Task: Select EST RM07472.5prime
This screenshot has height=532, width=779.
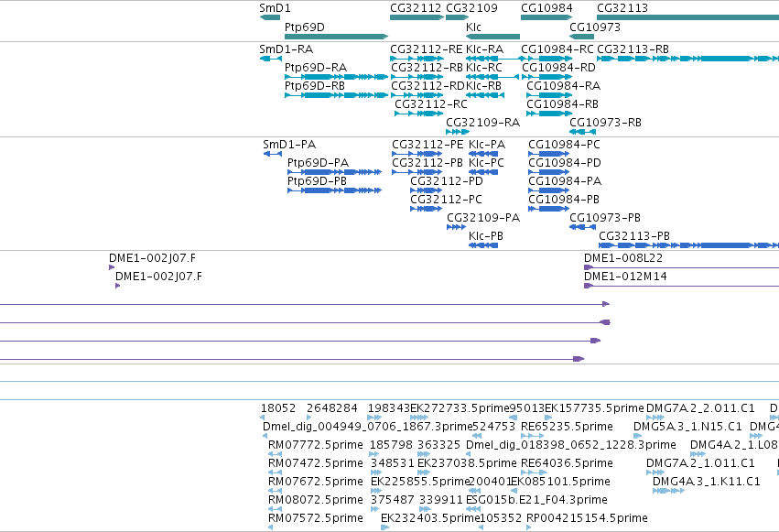Action: [276, 472]
